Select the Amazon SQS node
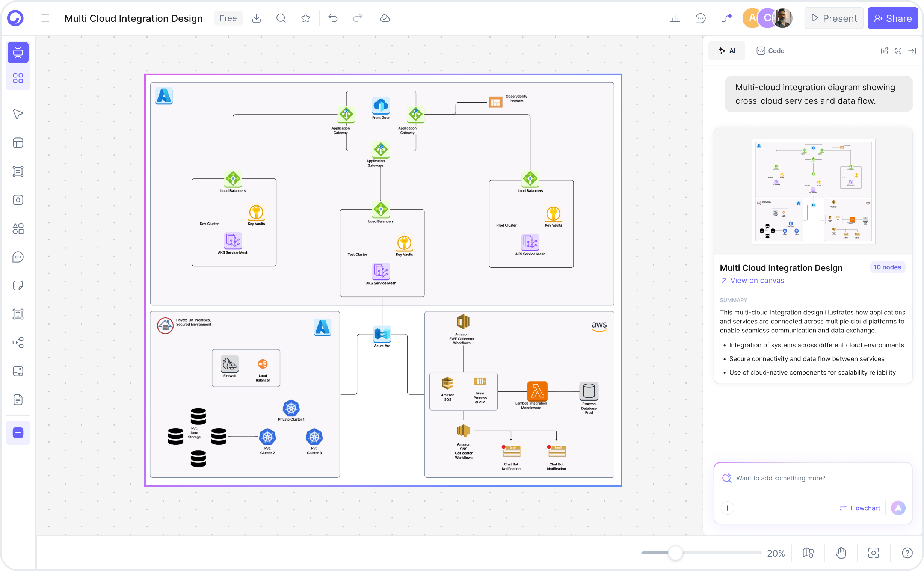924x571 pixels. tap(447, 388)
